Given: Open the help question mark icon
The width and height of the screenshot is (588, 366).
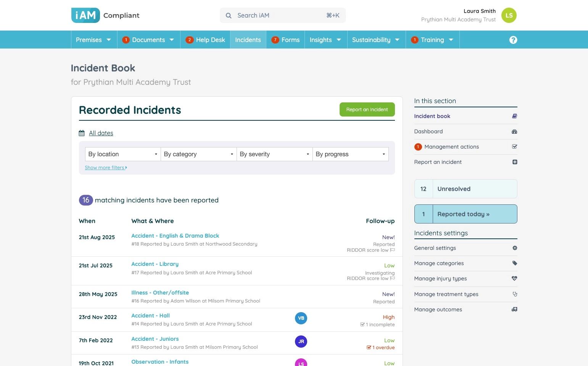Looking at the screenshot, I should 513,40.
